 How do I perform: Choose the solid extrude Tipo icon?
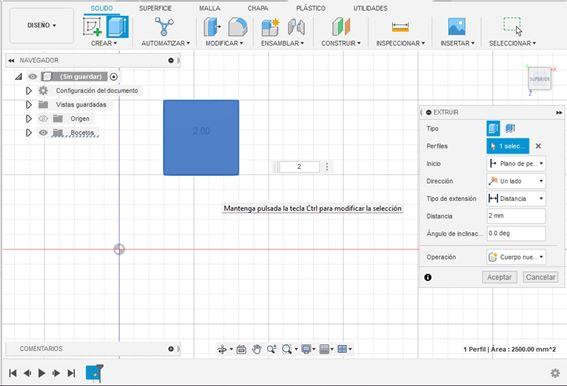(x=493, y=128)
